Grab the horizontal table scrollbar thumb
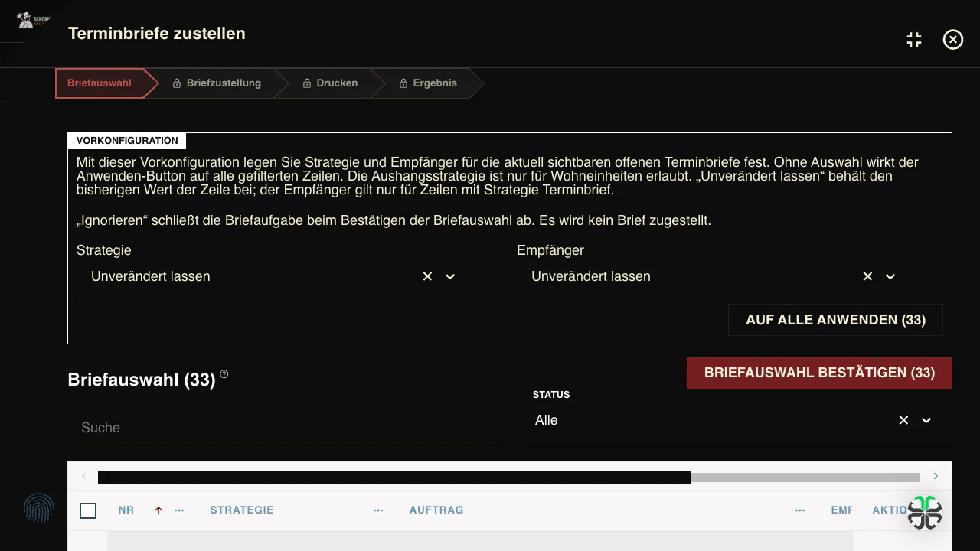980x551 pixels. [394, 478]
